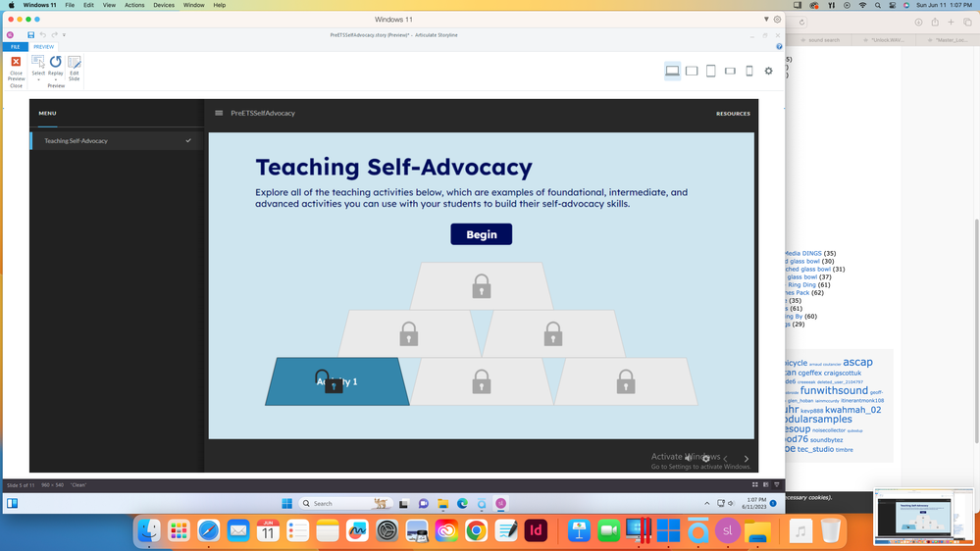Open the Parallels window dropdown triangle

[766, 20]
